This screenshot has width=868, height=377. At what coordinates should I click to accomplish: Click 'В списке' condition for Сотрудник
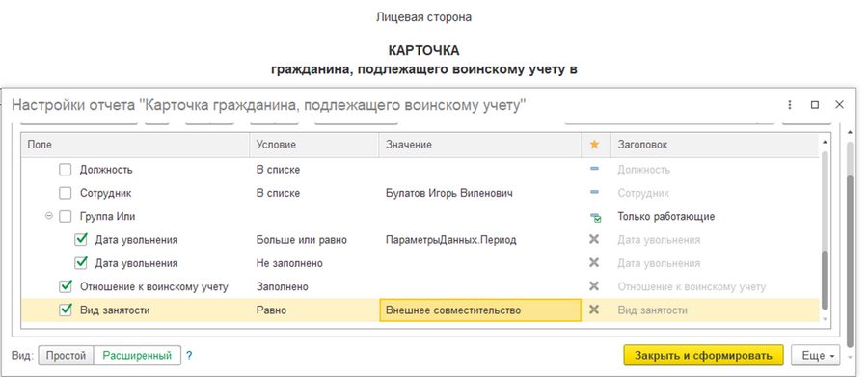click(278, 193)
